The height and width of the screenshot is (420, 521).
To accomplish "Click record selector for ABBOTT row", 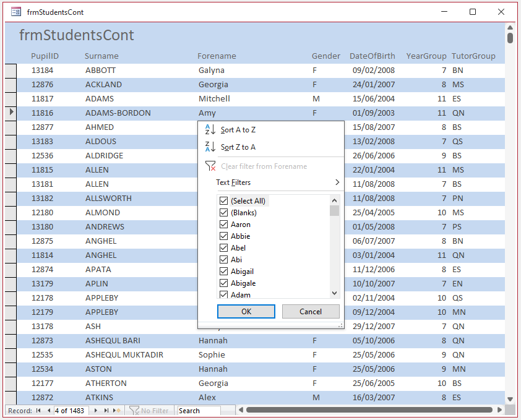I will (x=11, y=70).
